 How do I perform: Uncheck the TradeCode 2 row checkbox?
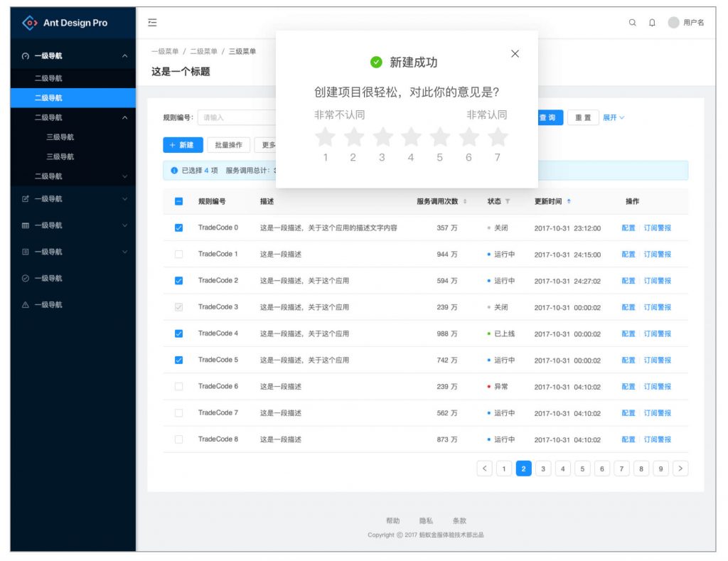[x=178, y=280]
